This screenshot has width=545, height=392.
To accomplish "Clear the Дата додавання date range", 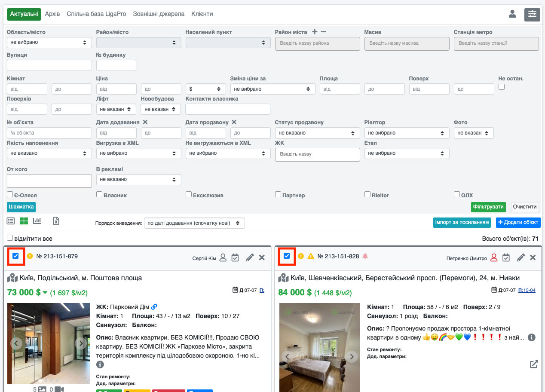I will click(x=145, y=122).
